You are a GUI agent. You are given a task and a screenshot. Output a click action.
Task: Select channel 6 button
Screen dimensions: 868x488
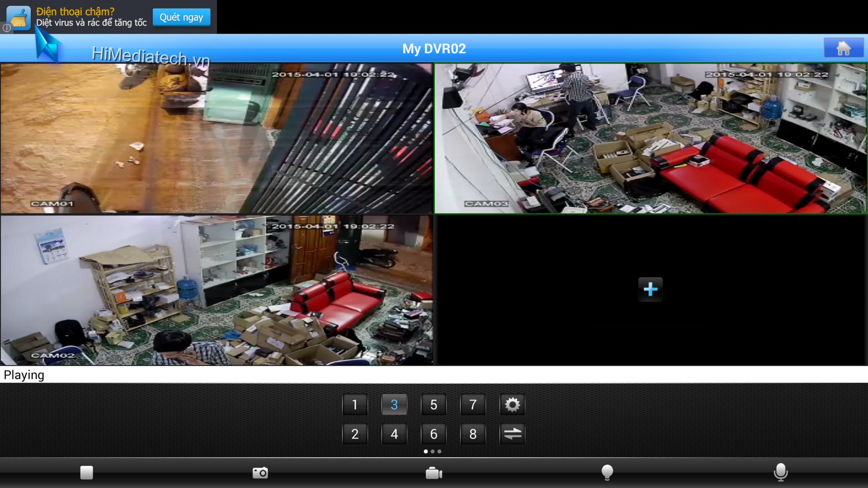(x=433, y=434)
